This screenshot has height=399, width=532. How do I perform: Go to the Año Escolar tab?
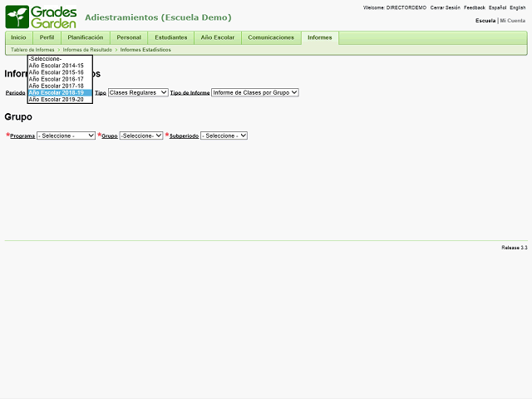pyautogui.click(x=218, y=37)
